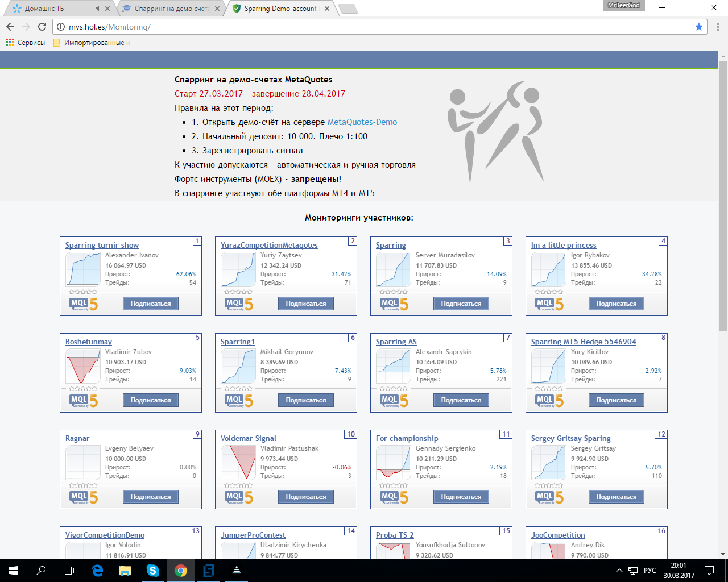Open the VigorCompetitionDemo signal link
This screenshot has width=728, height=582.
105,535
